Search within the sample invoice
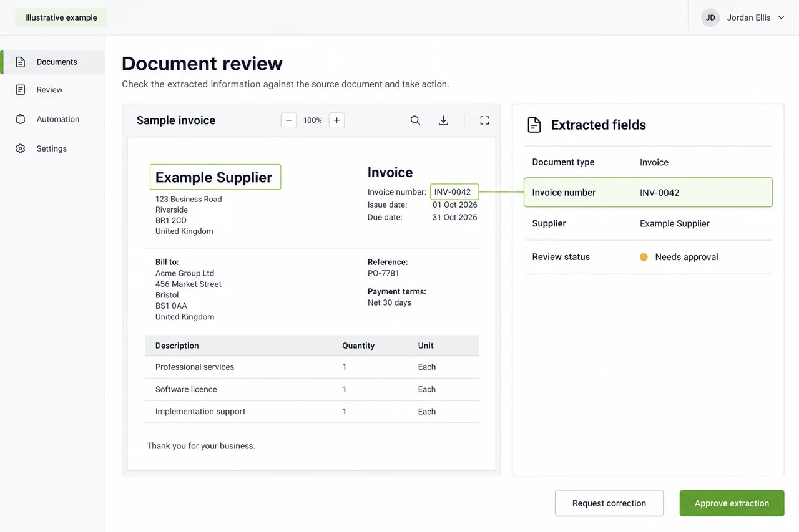This screenshot has height=532, width=799. [415, 120]
